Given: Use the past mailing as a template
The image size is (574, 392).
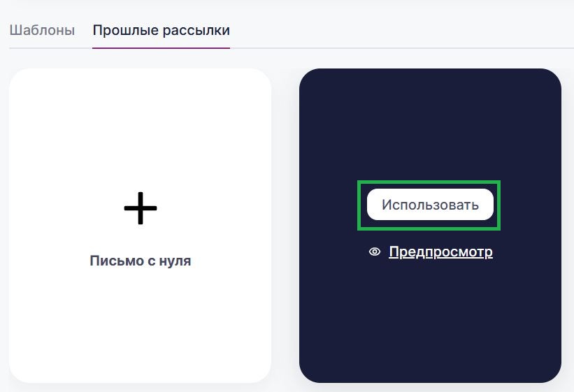Looking at the screenshot, I should tap(430, 205).
